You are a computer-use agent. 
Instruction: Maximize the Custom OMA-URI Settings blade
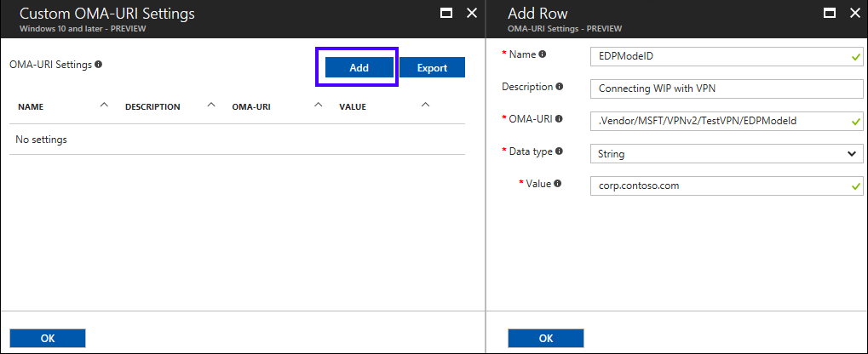click(445, 14)
